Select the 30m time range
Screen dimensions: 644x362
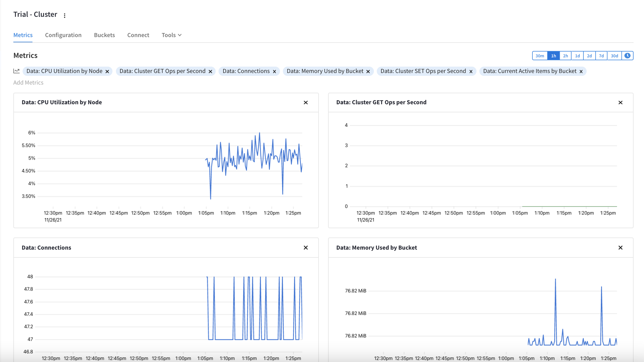(539, 55)
